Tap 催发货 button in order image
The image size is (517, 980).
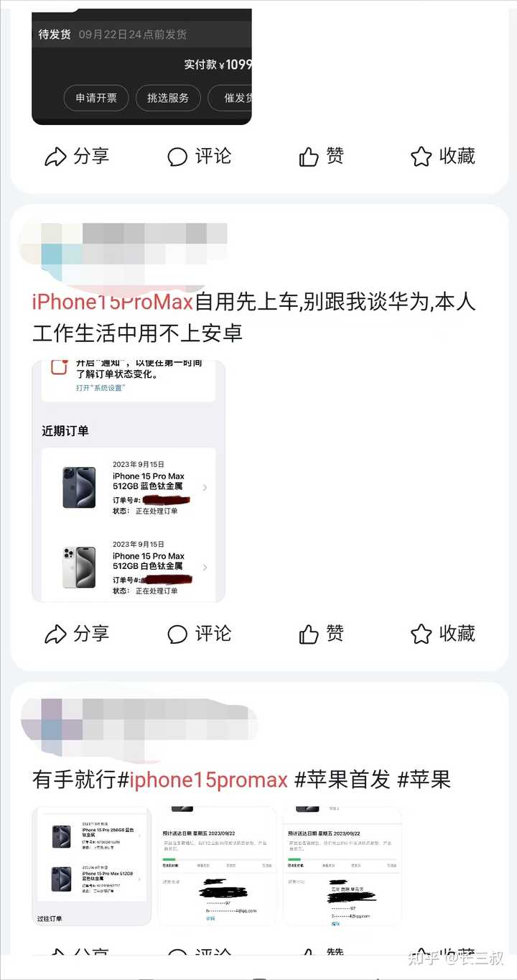pos(230,98)
